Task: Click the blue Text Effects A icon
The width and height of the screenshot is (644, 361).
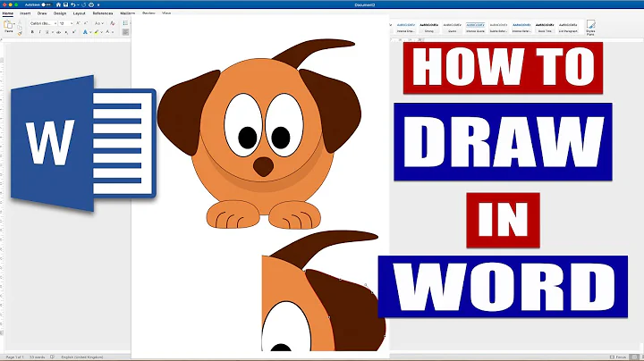Action: pos(85,32)
